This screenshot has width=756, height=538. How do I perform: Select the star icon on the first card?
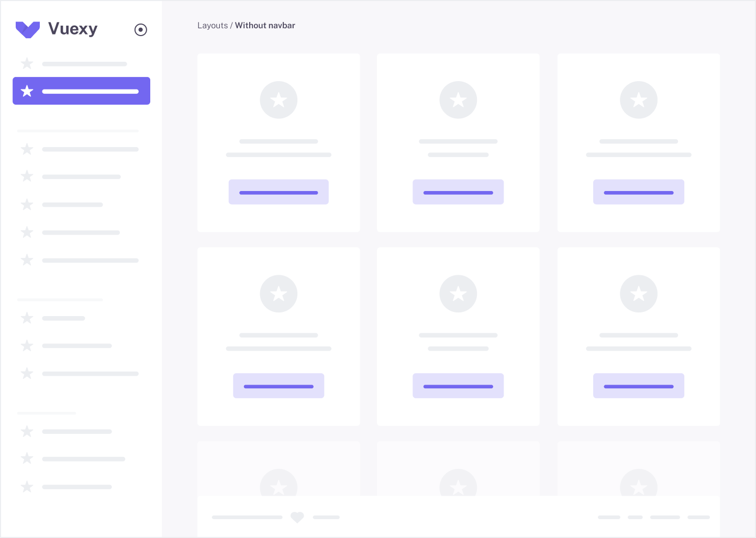279,99
